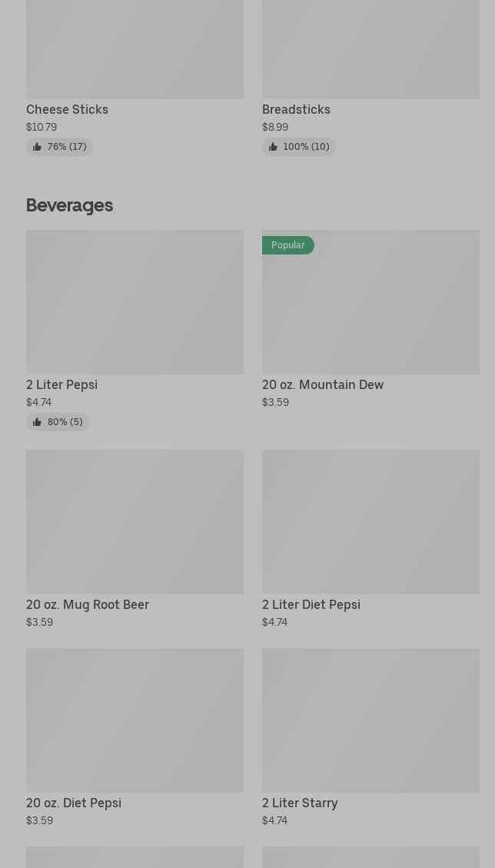
Task: Open the 20 oz. Mountain Dew item
Action: tap(323, 384)
